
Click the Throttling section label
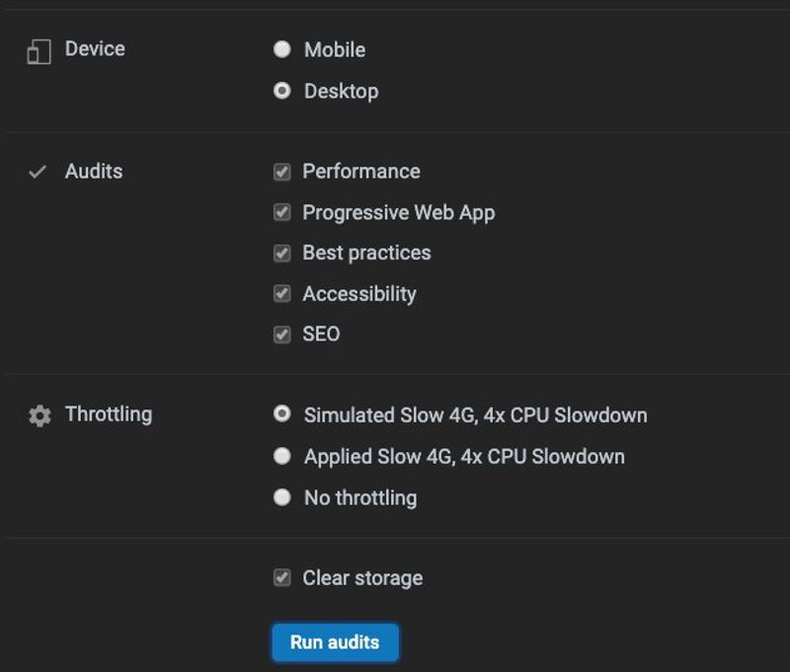109,414
